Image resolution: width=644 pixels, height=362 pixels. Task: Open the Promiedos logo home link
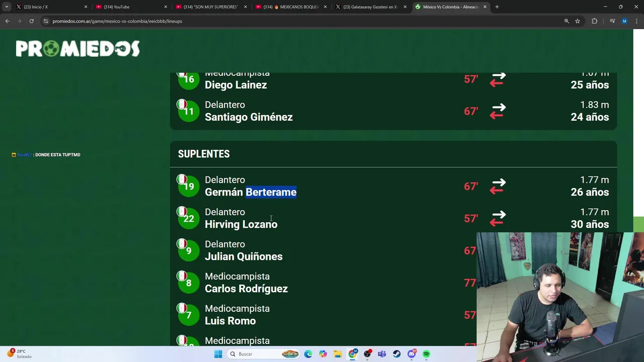click(78, 49)
